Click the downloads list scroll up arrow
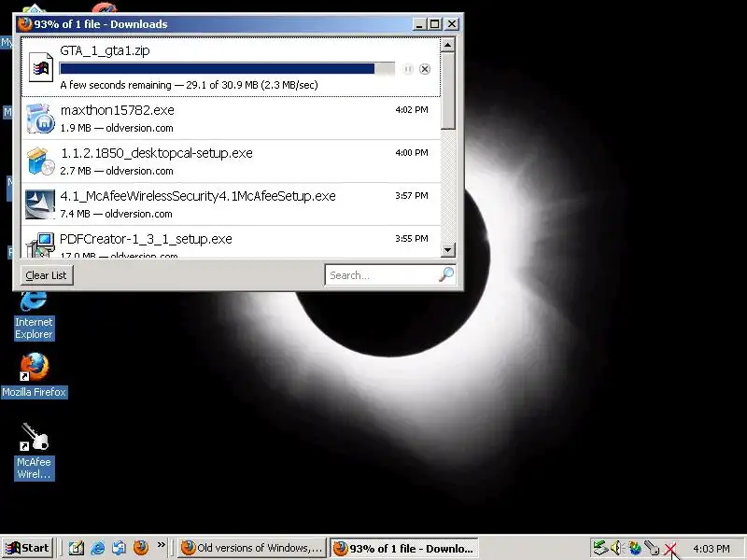 point(448,45)
